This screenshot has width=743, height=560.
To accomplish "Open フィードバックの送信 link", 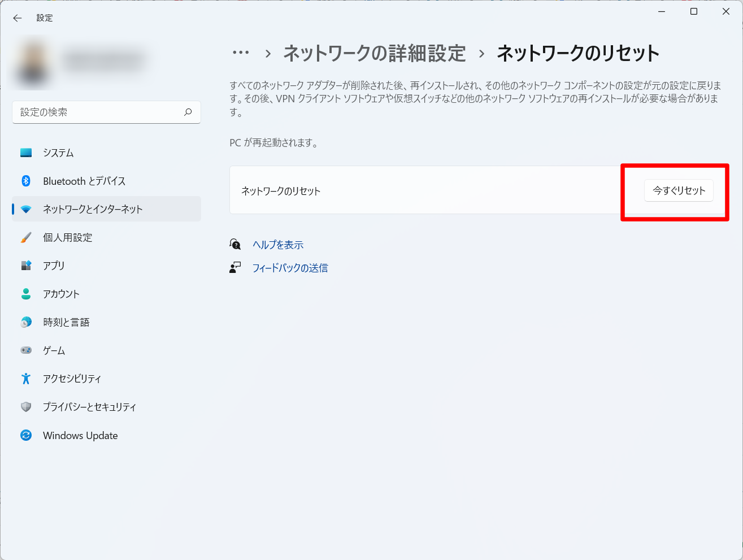I will pos(290,268).
